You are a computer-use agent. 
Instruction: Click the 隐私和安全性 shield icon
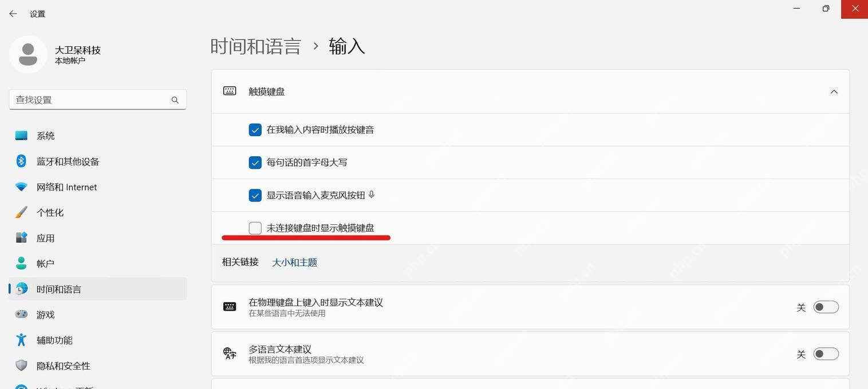point(21,366)
